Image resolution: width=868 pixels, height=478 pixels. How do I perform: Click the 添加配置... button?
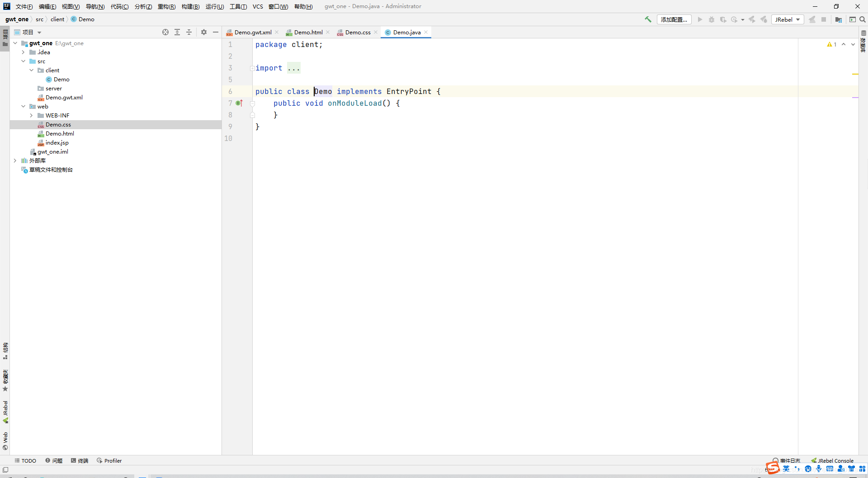(674, 19)
